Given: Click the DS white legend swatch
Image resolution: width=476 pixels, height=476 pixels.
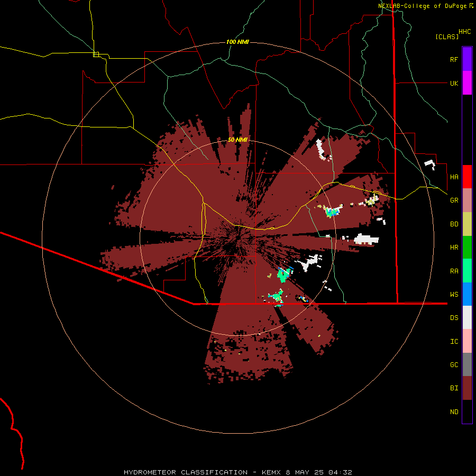Looking at the screenshot, I should (467, 317).
